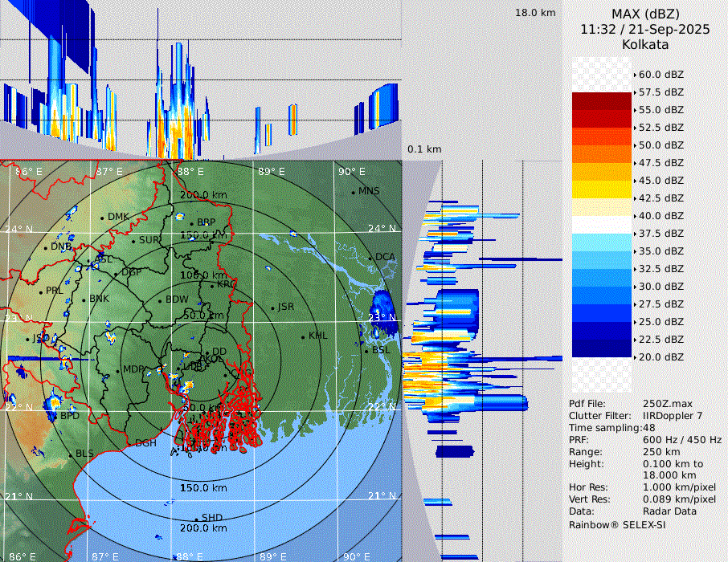The width and height of the screenshot is (728, 562).
Task: Click the 60.0 dBZ legend label
Action: pos(661,75)
